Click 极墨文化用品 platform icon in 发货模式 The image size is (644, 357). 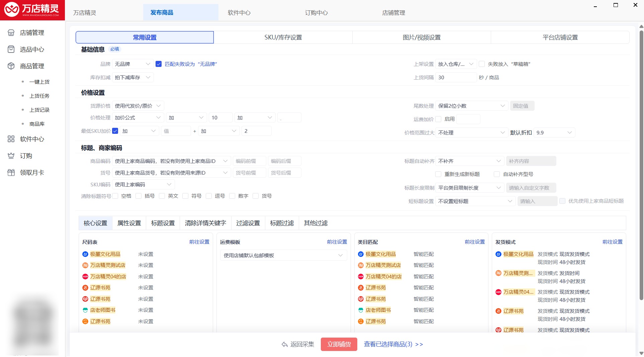tap(498, 254)
